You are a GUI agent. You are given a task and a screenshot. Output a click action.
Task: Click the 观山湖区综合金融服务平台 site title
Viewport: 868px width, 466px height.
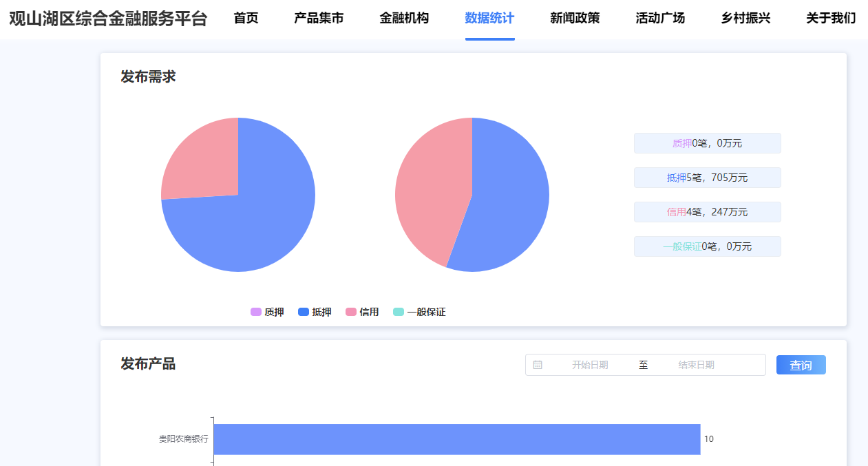click(108, 19)
